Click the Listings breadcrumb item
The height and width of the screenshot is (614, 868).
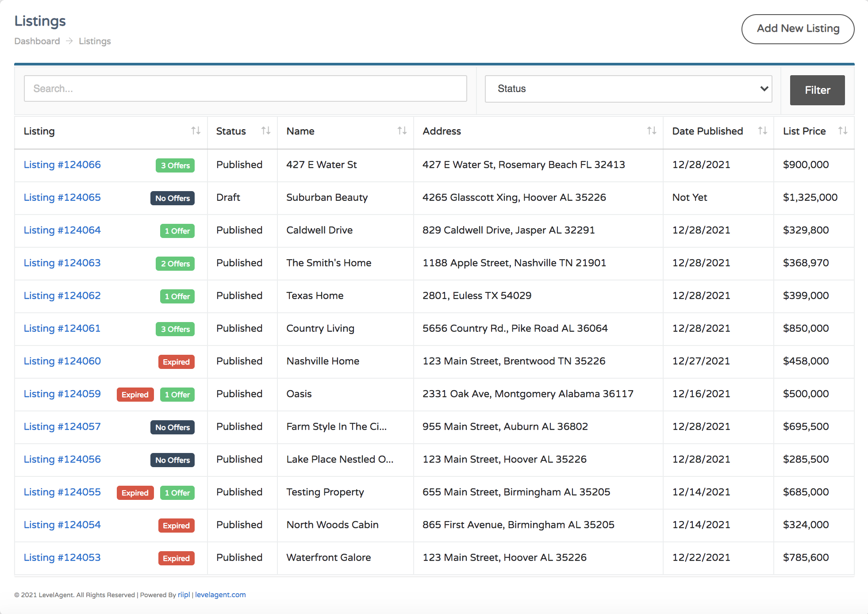click(x=95, y=41)
